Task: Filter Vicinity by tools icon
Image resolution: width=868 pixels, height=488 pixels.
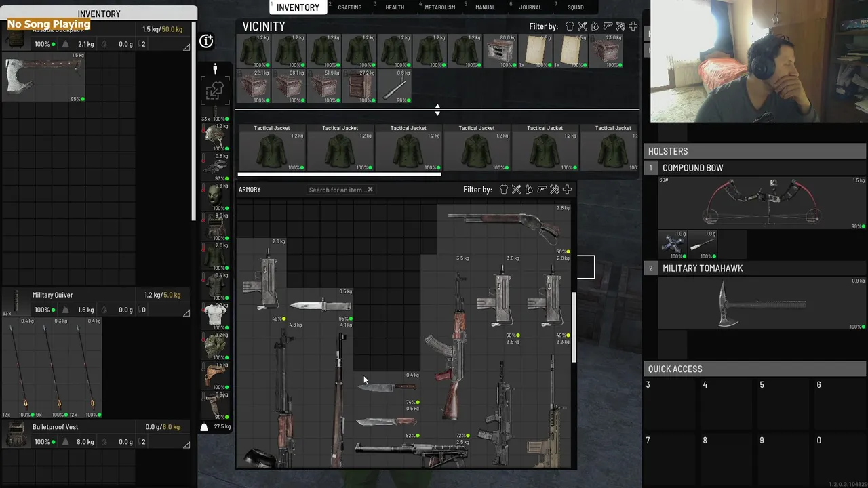Action: pyautogui.click(x=620, y=26)
